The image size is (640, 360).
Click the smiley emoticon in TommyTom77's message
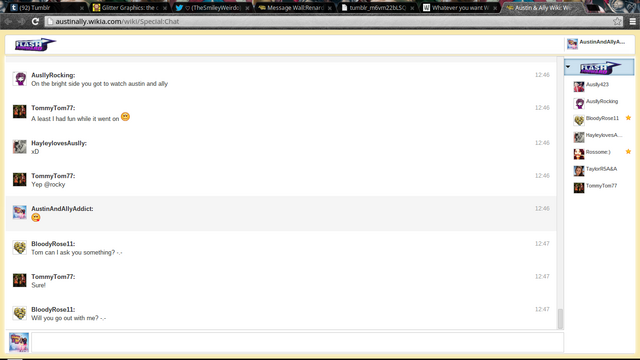125,117
